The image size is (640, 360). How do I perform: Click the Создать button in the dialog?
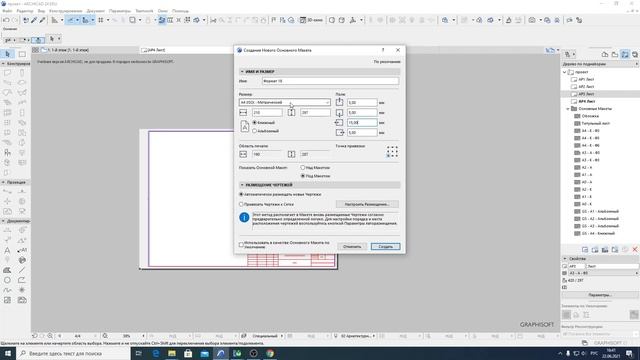(385, 247)
